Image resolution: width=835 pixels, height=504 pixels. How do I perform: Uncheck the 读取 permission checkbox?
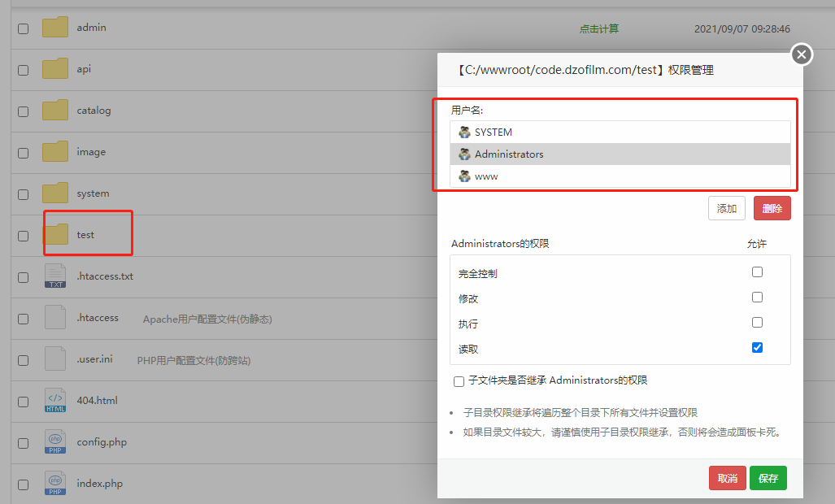757,348
